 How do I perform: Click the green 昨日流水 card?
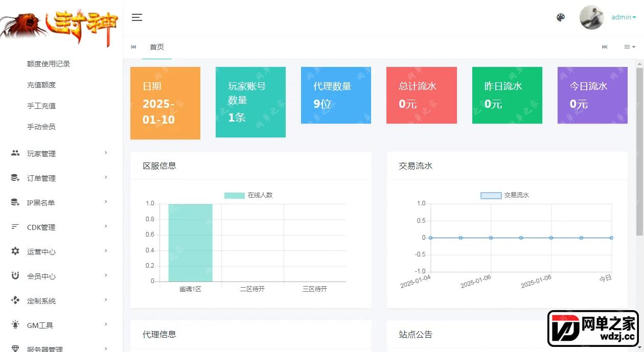[507, 95]
